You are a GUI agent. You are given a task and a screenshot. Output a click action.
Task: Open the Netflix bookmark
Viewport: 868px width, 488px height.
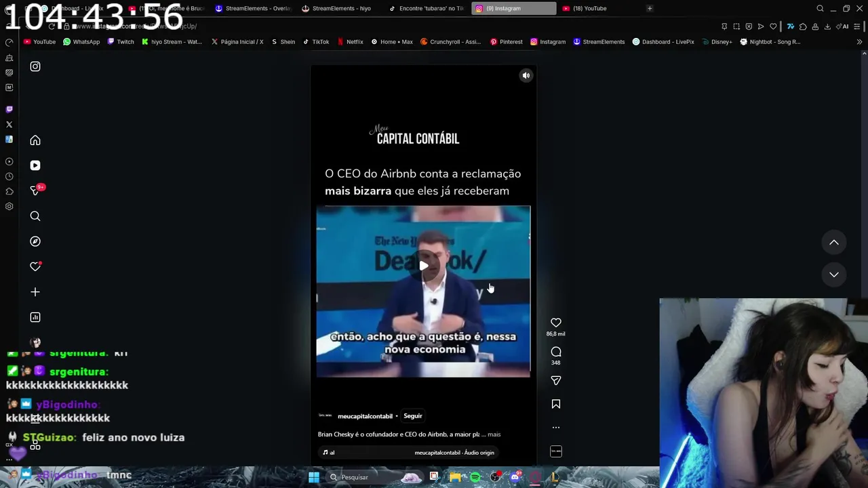coord(350,42)
